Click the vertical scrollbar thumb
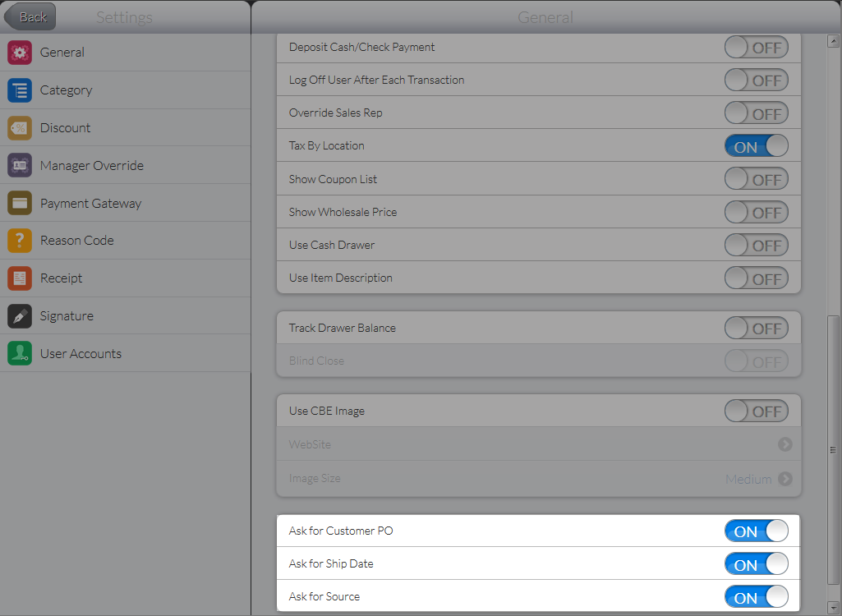The width and height of the screenshot is (842, 616). tap(833, 448)
